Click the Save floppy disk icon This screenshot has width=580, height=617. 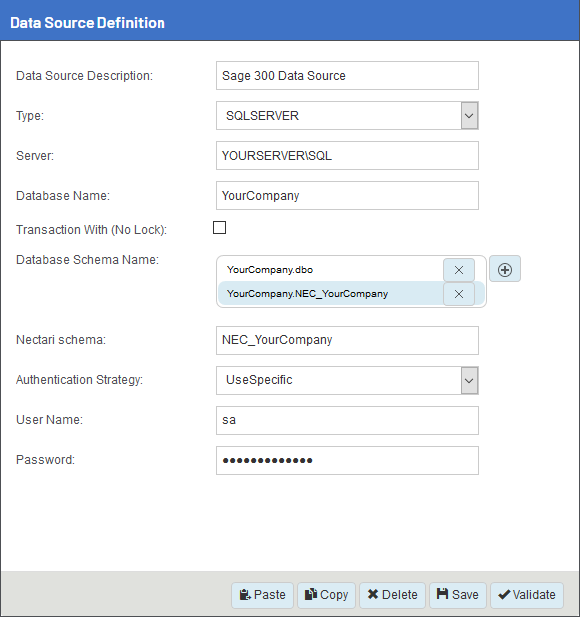(x=442, y=594)
